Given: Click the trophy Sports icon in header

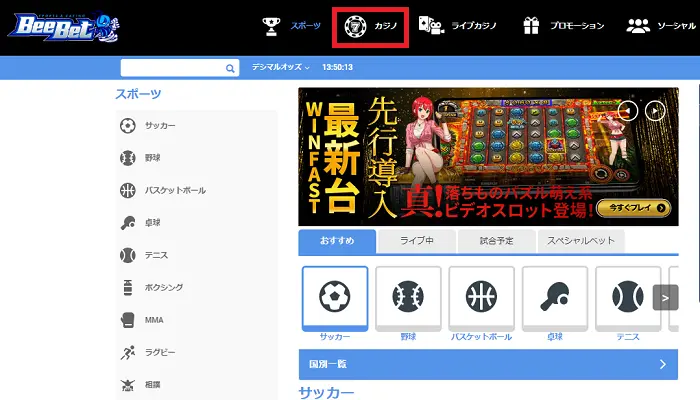Looking at the screenshot, I should (271, 26).
